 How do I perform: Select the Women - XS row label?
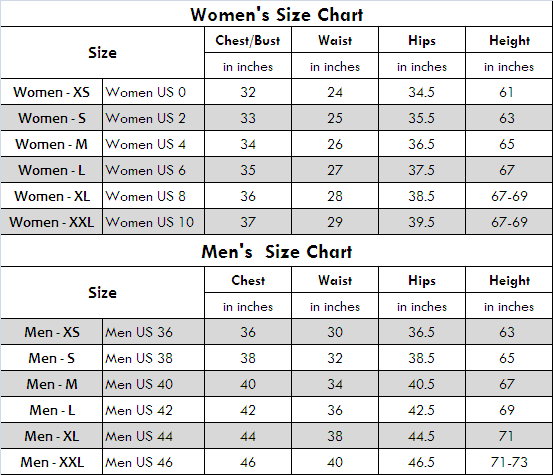(51, 92)
